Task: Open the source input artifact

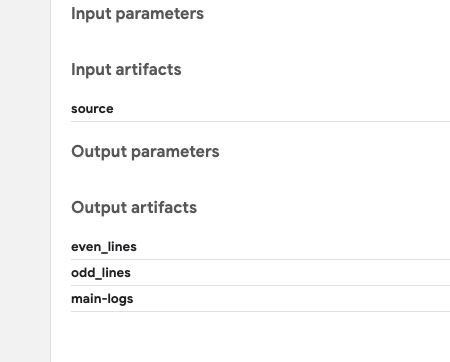Action: [260, 109]
